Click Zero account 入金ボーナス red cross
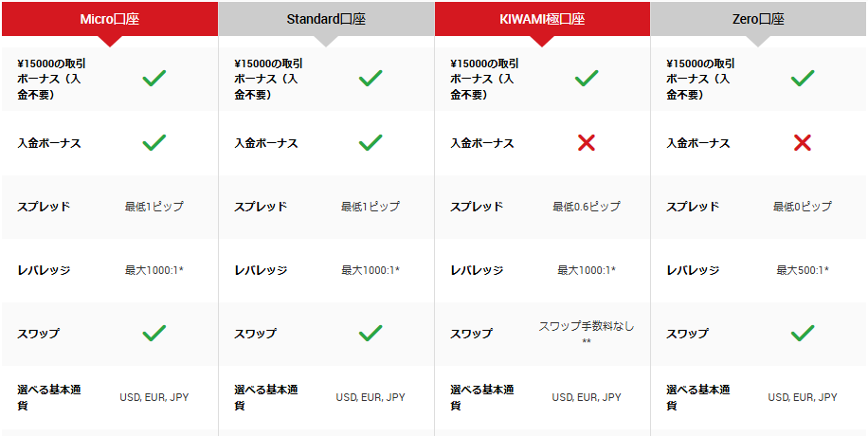This screenshot has width=868, height=436. pyautogui.click(x=802, y=143)
